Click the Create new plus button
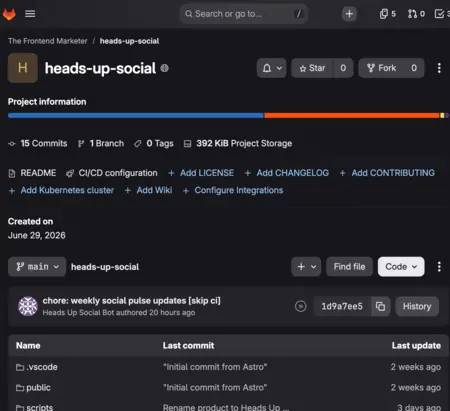This screenshot has width=450, height=411. coord(349,14)
